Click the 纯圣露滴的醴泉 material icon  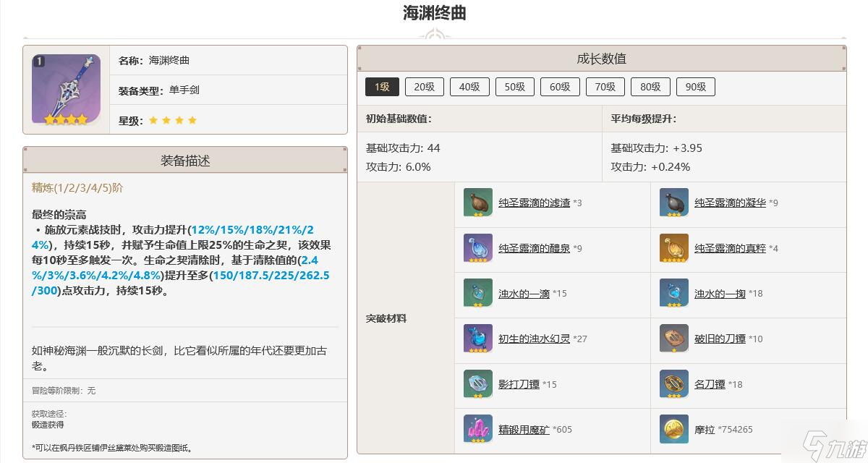click(x=478, y=248)
